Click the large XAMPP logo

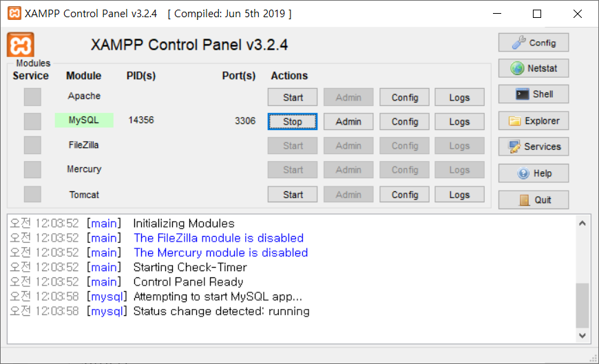pos(21,45)
